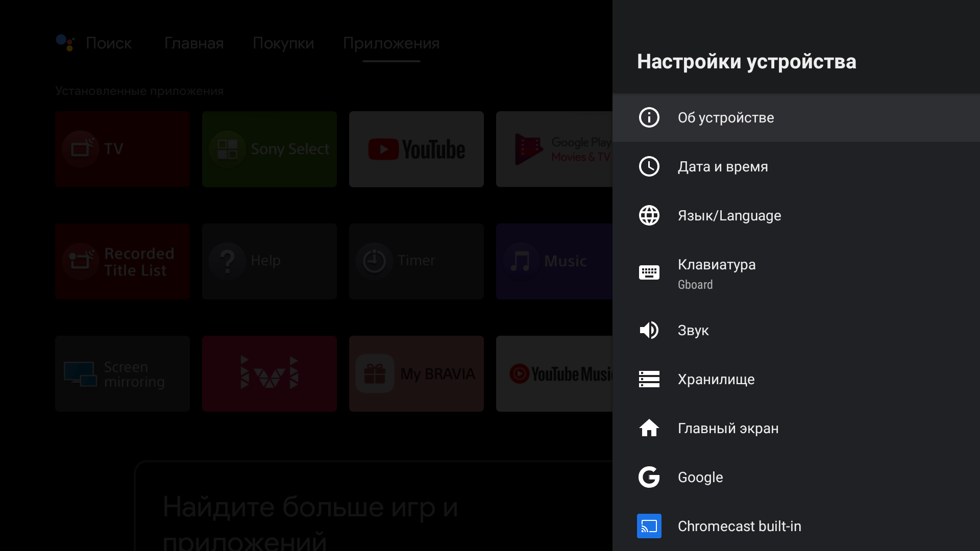Click the keyboard icon for Клавиатура
Screen dimensions: 980x551
click(x=649, y=272)
